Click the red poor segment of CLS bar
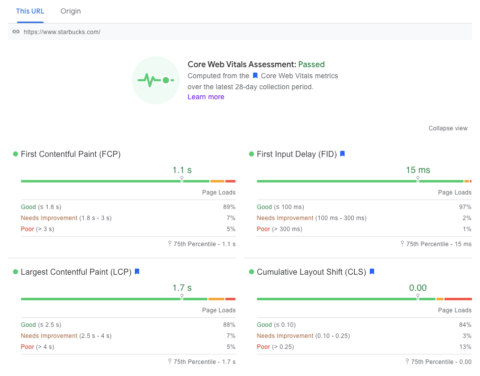 point(458,299)
